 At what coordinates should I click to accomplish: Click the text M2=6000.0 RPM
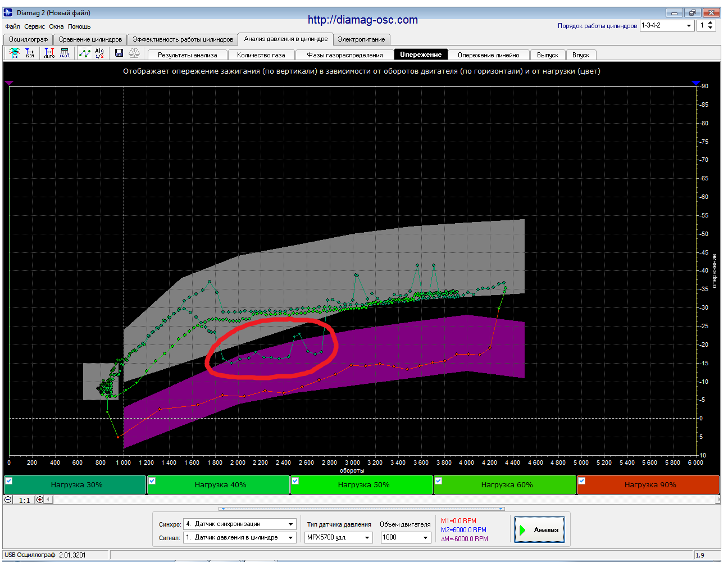tap(463, 530)
